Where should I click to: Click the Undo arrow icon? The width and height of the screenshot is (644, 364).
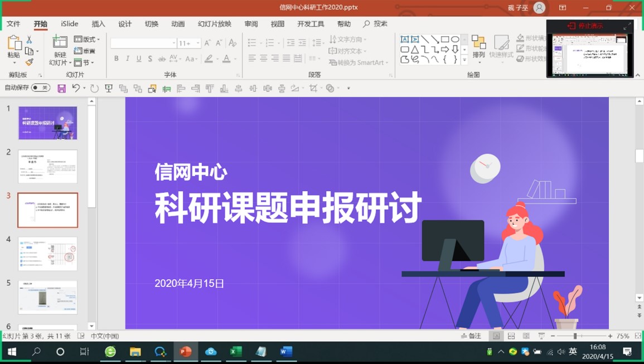coord(76,88)
